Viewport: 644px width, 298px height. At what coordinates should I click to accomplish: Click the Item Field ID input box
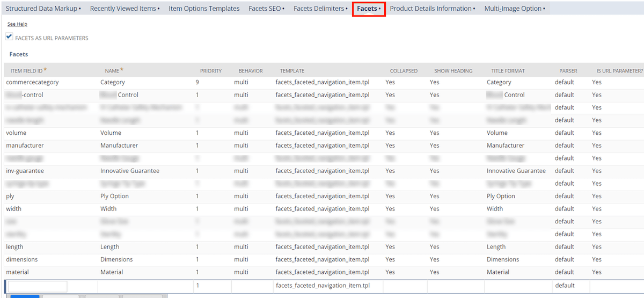tap(38, 286)
